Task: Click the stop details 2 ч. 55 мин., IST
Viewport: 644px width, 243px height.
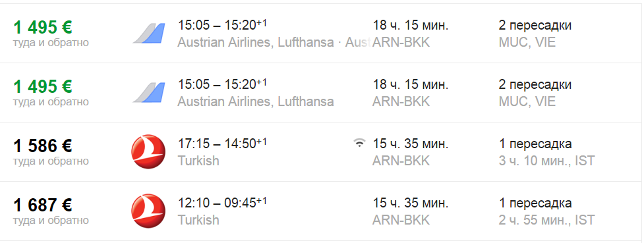Action: point(546,219)
